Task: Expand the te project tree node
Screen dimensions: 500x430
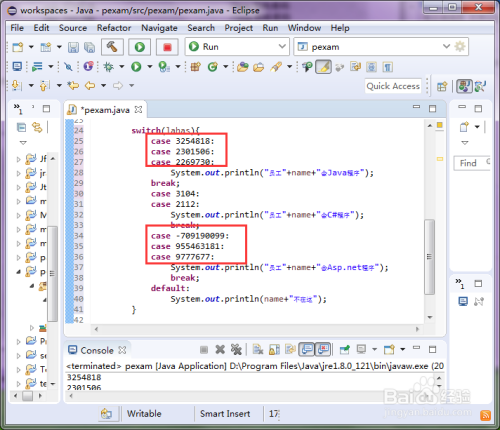Action: (x=19, y=384)
